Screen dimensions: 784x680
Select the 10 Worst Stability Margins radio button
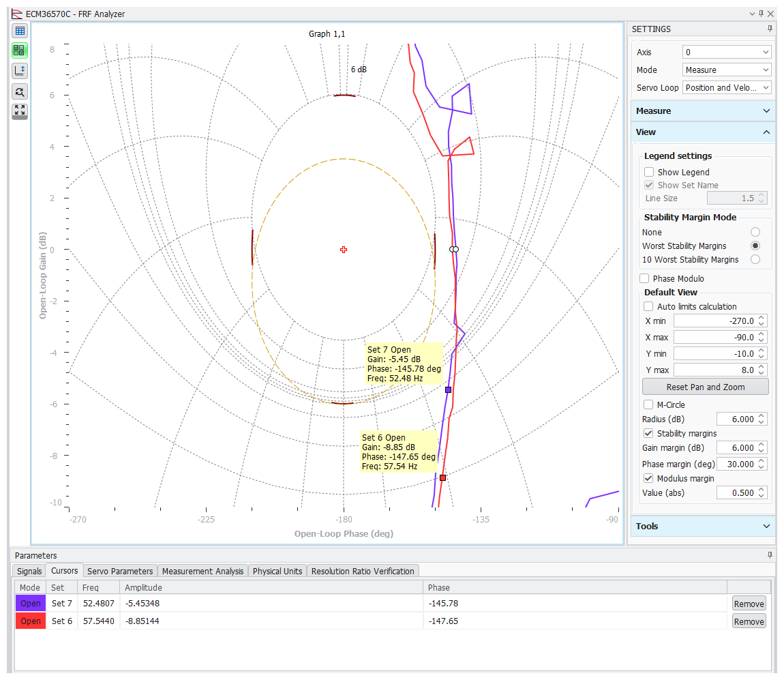tap(755, 258)
